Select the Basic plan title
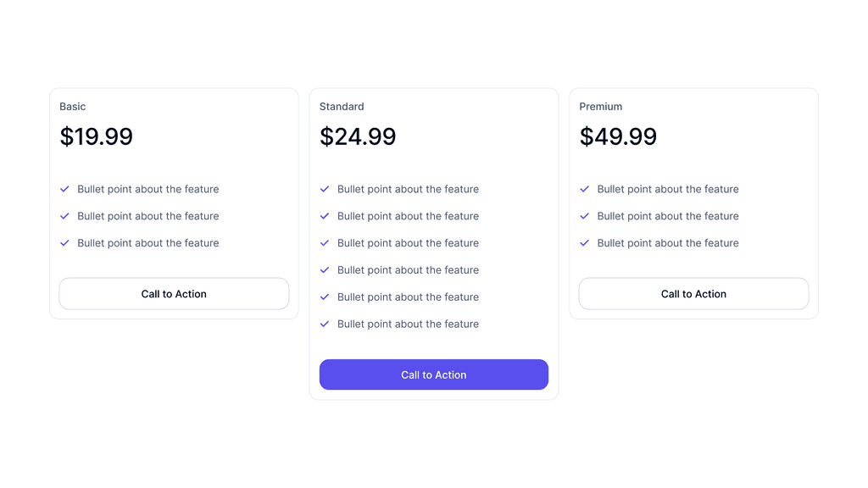The height and width of the screenshot is (488, 868). point(73,107)
